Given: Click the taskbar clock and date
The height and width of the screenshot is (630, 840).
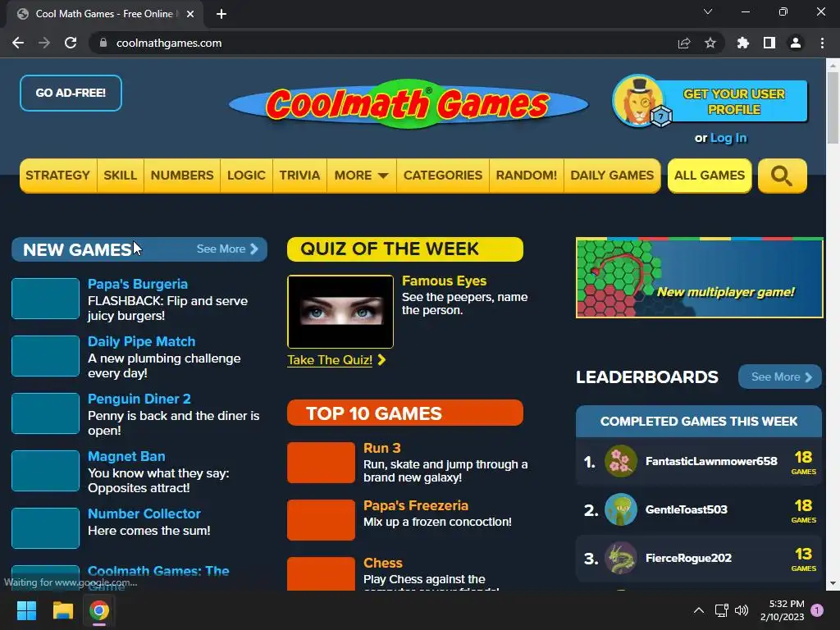Looking at the screenshot, I should (782, 610).
